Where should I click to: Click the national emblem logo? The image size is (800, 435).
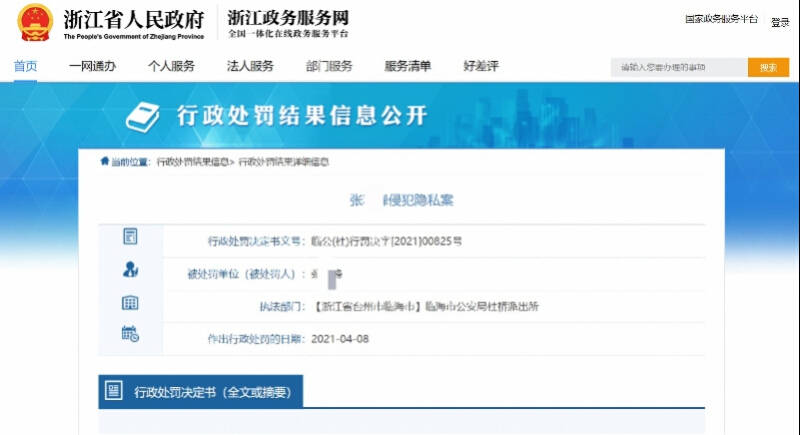pos(35,22)
